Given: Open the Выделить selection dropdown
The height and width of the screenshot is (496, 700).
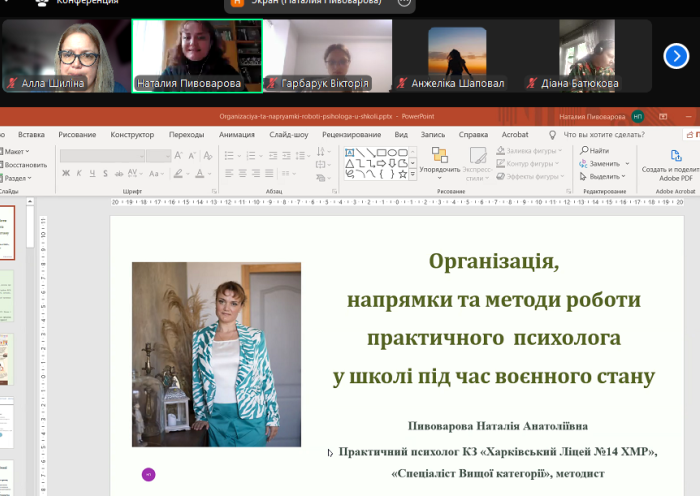Looking at the screenshot, I should pyautogui.click(x=605, y=176).
